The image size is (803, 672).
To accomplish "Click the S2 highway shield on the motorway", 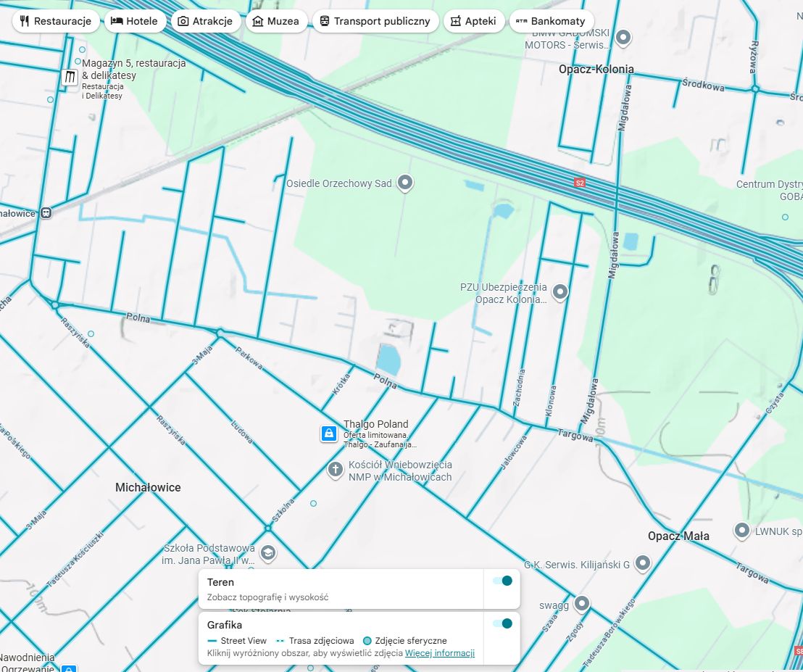I will pos(579,183).
